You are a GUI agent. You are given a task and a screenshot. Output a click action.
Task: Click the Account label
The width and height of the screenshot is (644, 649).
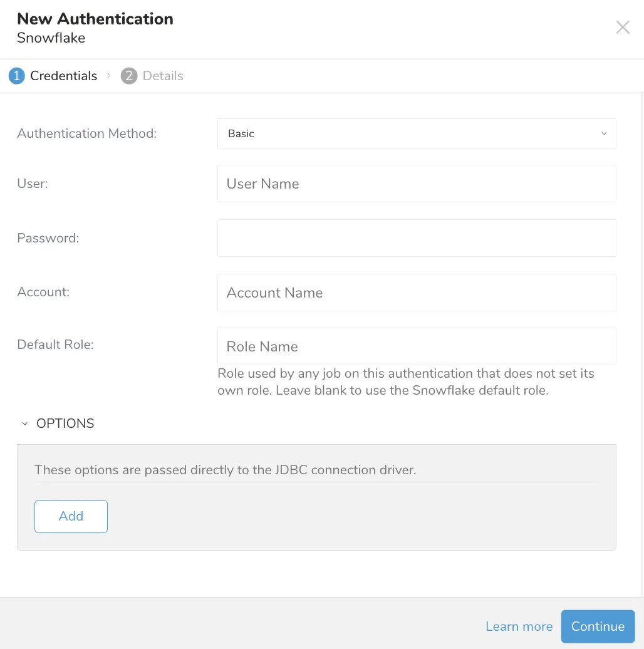click(x=43, y=292)
